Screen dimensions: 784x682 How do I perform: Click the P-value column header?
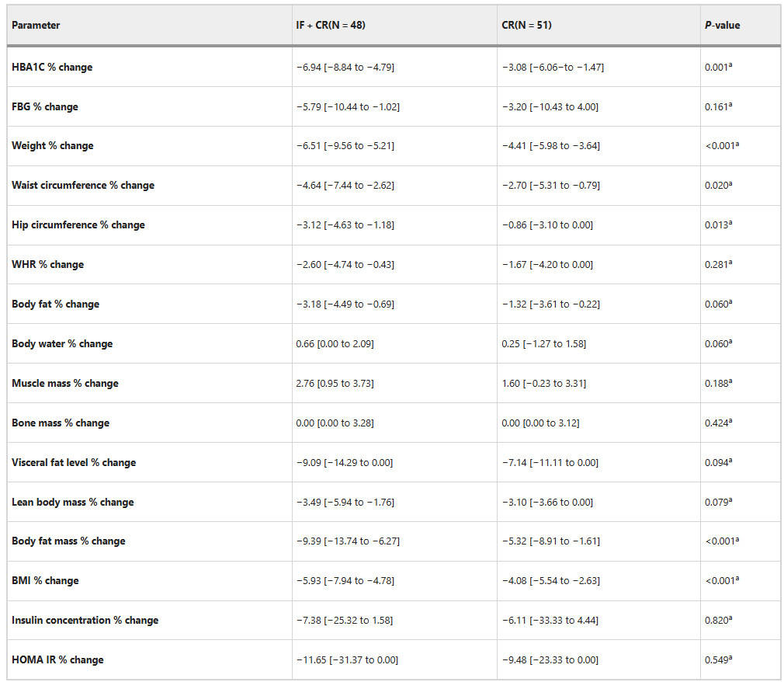722,25
